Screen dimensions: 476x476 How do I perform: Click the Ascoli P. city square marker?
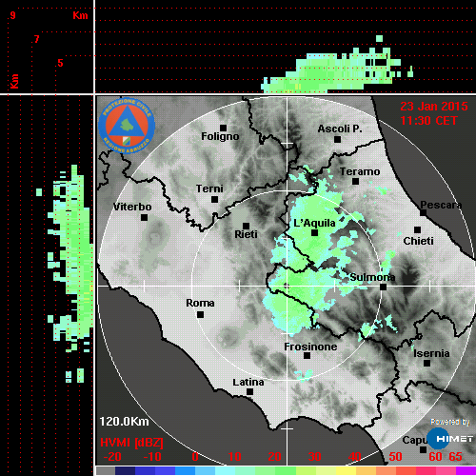tap(338, 139)
